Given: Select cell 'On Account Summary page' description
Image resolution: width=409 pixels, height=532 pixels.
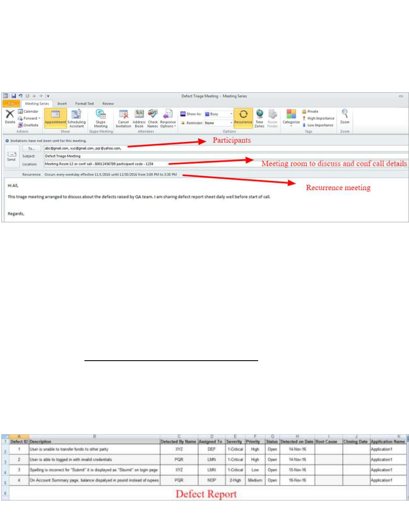Looking at the screenshot, I should point(94,480).
